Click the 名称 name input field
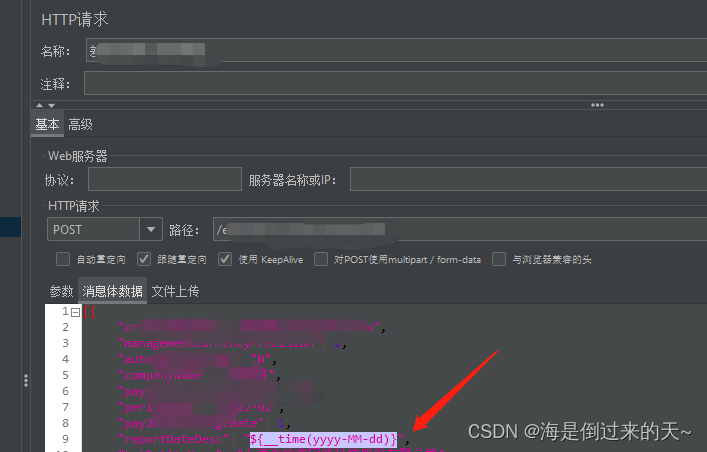 coord(396,50)
